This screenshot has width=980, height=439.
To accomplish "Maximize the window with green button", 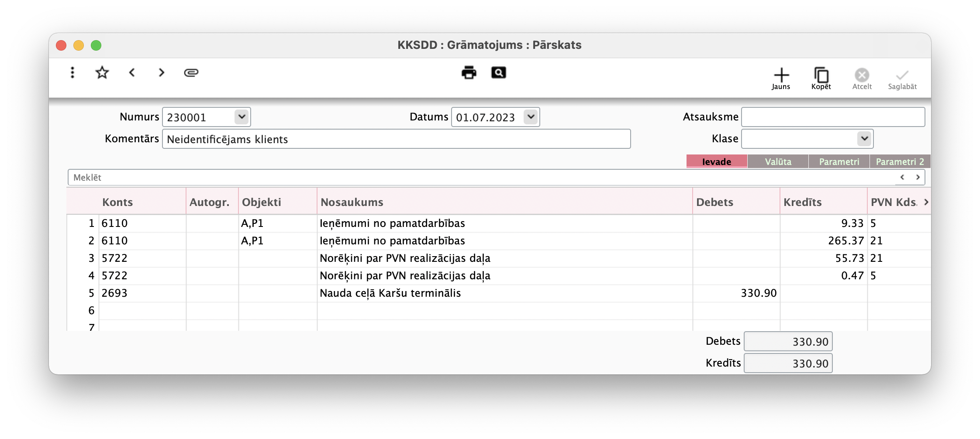I will [96, 45].
